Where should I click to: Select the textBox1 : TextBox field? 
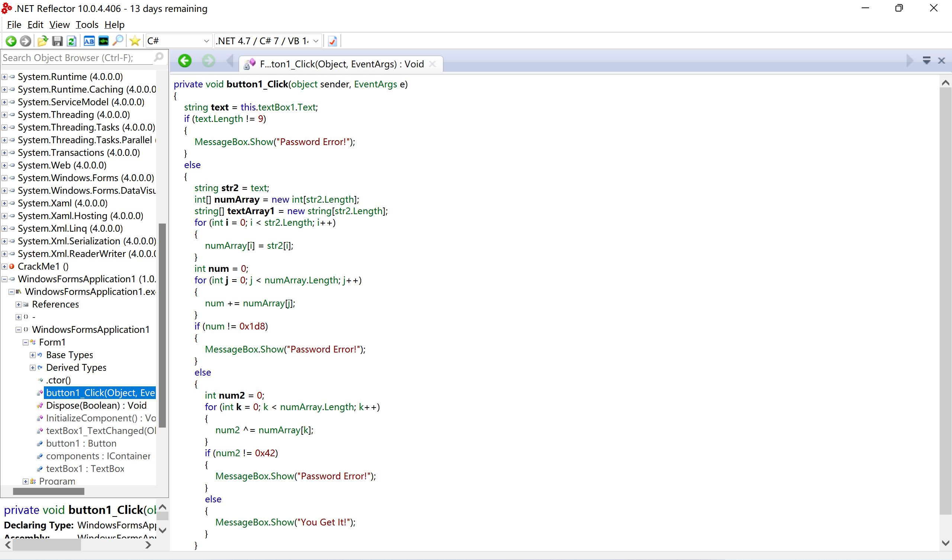click(85, 469)
